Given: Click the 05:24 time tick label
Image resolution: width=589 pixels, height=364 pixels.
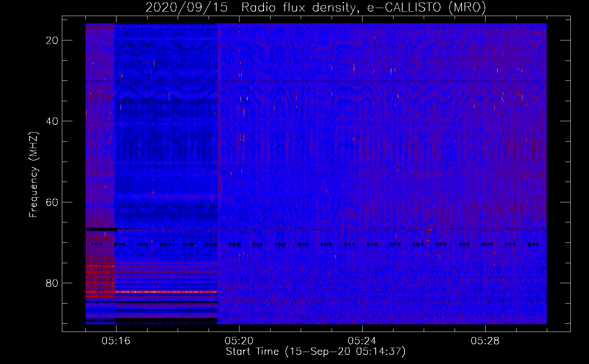Looking at the screenshot, I should pyautogui.click(x=362, y=341).
